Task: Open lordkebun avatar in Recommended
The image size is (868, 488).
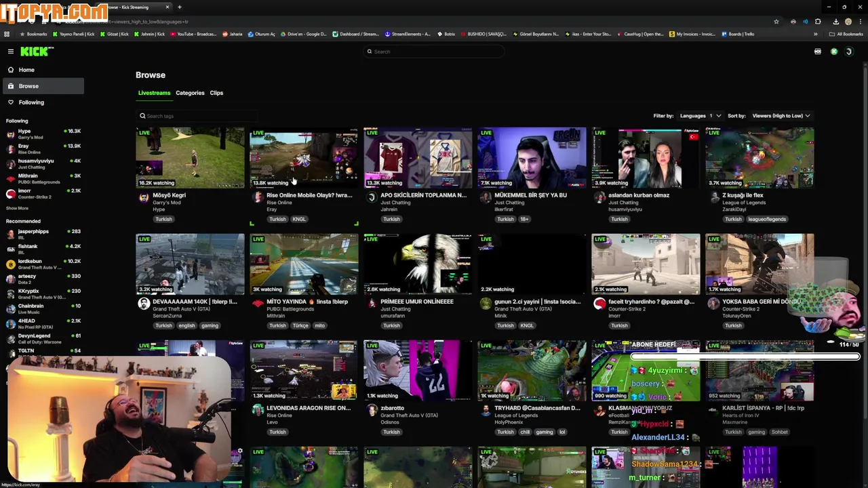Action: click(10, 264)
